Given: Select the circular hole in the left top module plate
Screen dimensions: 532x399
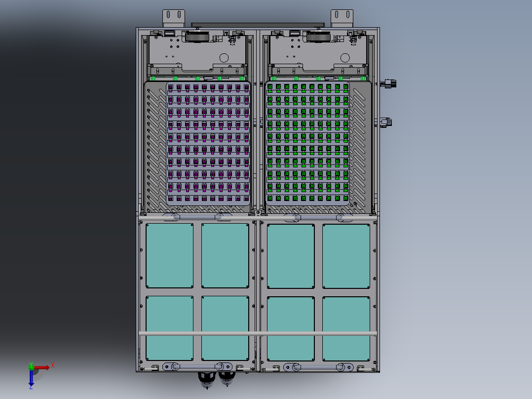Looking at the screenshot, I should (x=224, y=58).
